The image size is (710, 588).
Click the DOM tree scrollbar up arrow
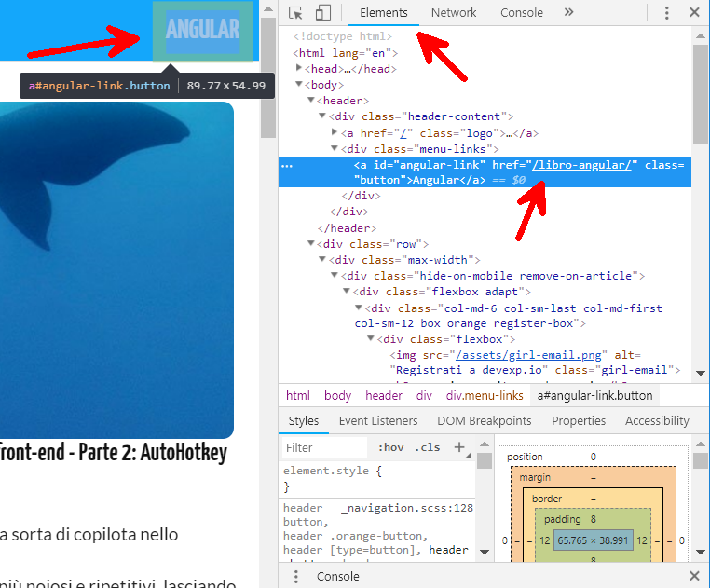(701, 35)
